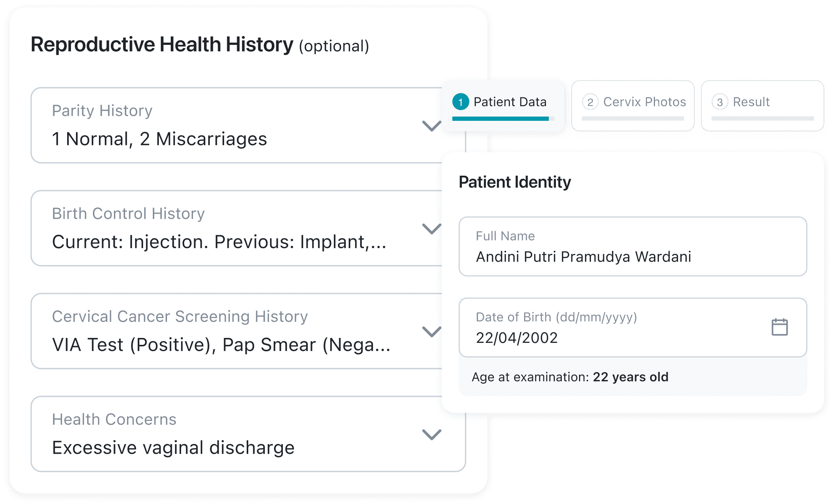This screenshot has width=833, height=504.
Task: Select the Parity History value text
Action: (x=159, y=139)
